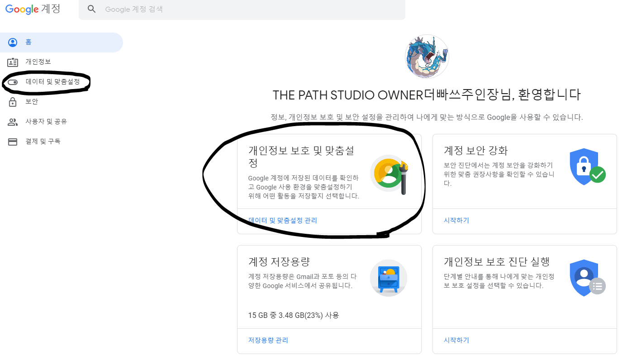Click the privacy personalization brush illustration

coord(389,175)
